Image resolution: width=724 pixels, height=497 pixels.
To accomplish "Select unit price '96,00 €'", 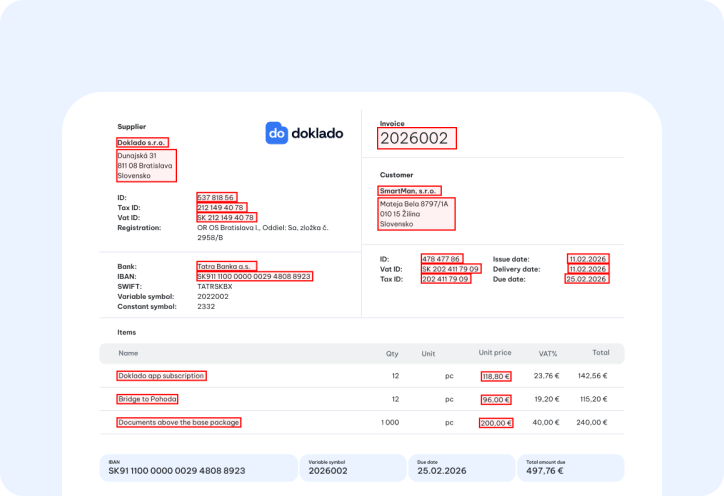I will (496, 400).
